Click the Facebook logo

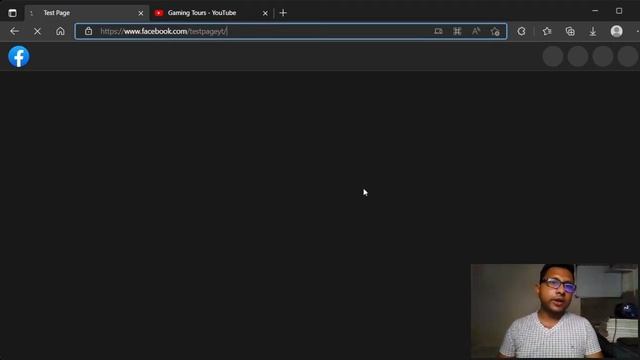pyautogui.click(x=19, y=56)
